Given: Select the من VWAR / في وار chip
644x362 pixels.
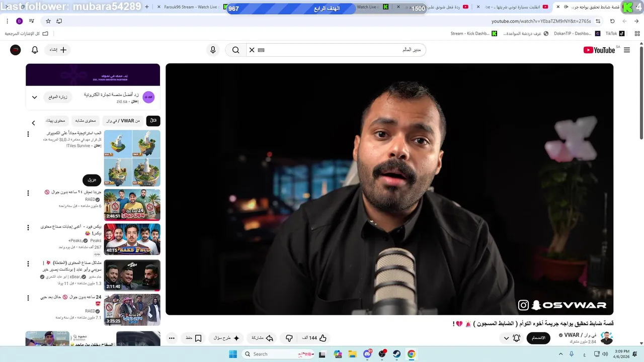Looking at the screenshot, I should [123, 121].
